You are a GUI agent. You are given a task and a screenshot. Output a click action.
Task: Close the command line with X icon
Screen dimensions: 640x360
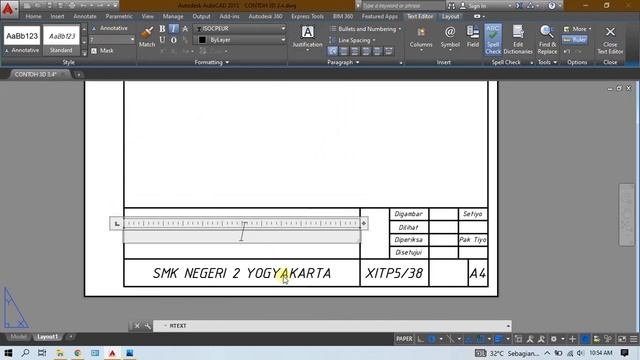(137, 326)
